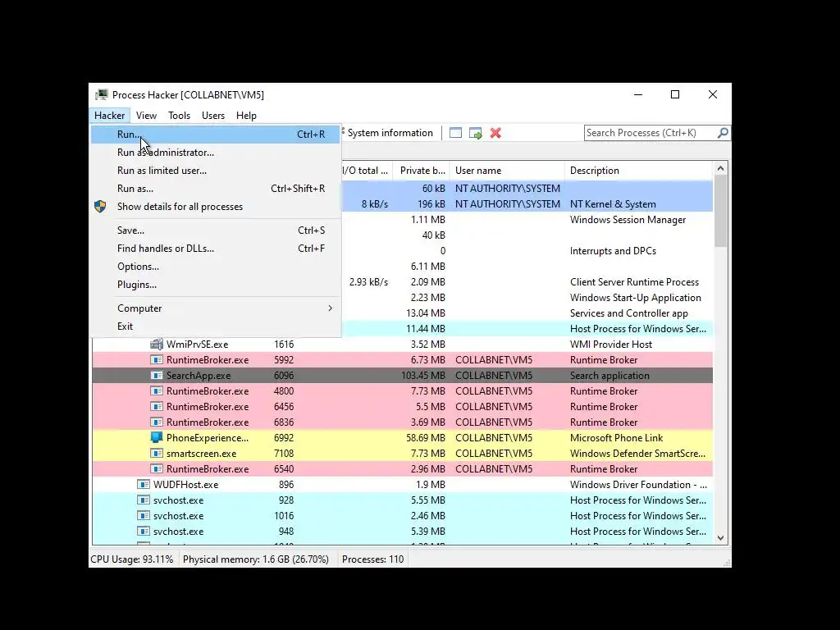Select Show details for all processes
Viewport: 840px width, 630px height.
[216, 206]
